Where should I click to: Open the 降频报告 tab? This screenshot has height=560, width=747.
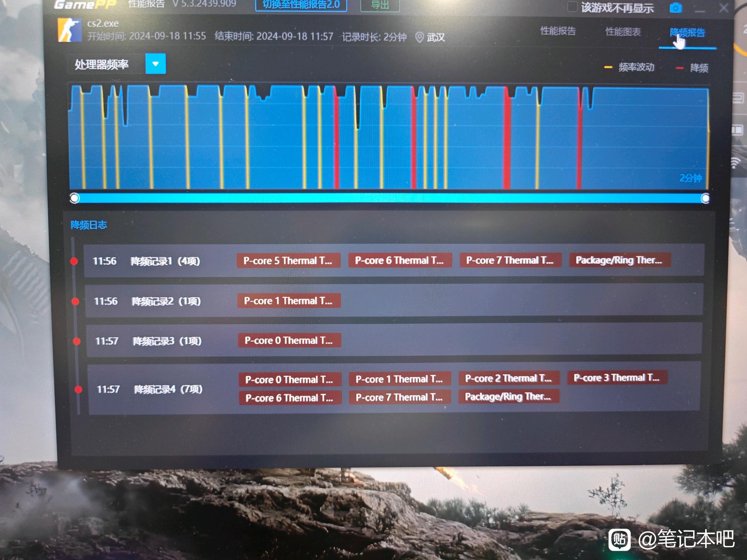687,33
